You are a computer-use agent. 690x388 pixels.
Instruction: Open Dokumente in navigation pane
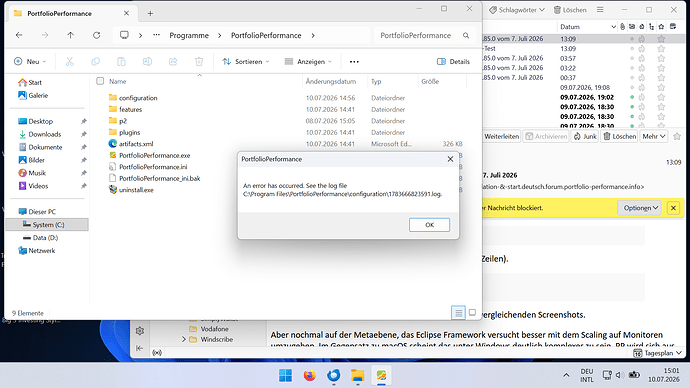click(40, 147)
